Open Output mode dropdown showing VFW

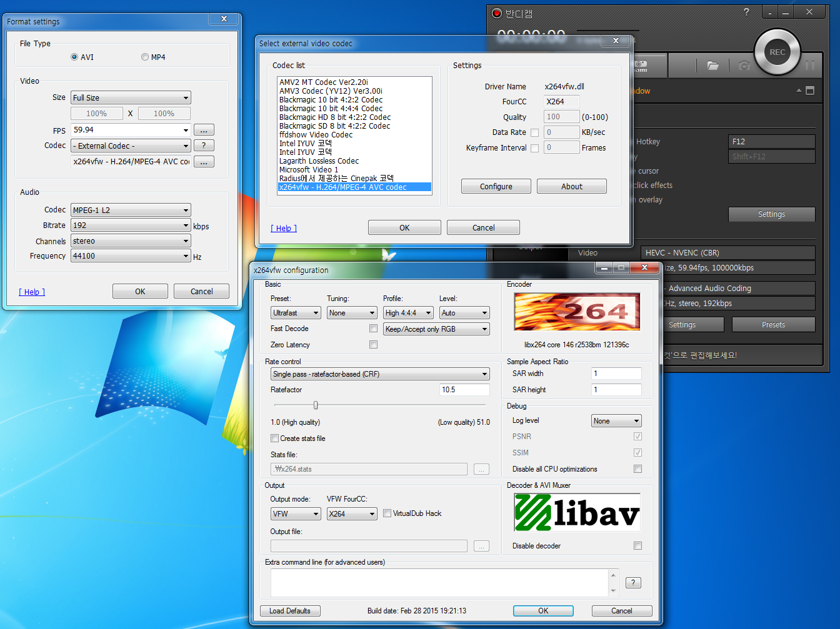click(x=296, y=514)
